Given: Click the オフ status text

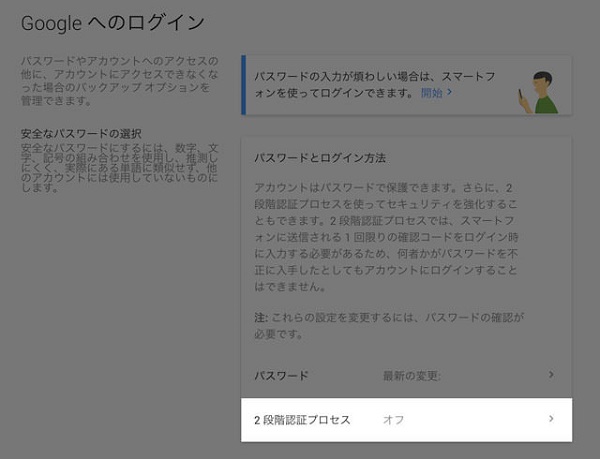Looking at the screenshot, I should tap(393, 420).
